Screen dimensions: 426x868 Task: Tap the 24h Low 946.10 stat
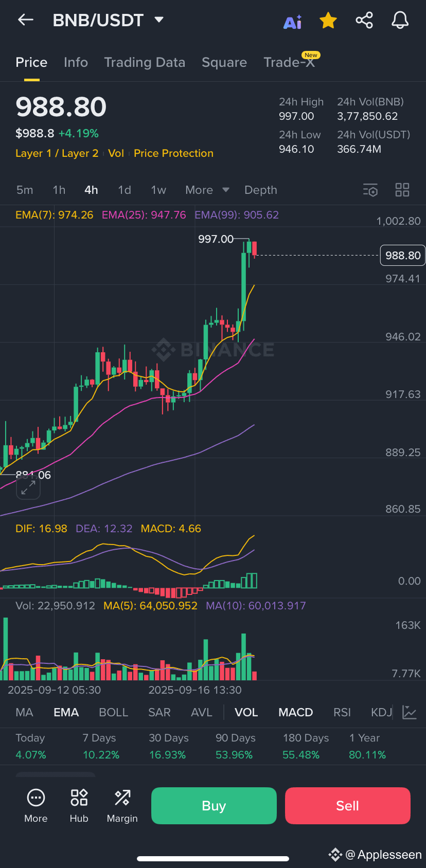tap(299, 142)
